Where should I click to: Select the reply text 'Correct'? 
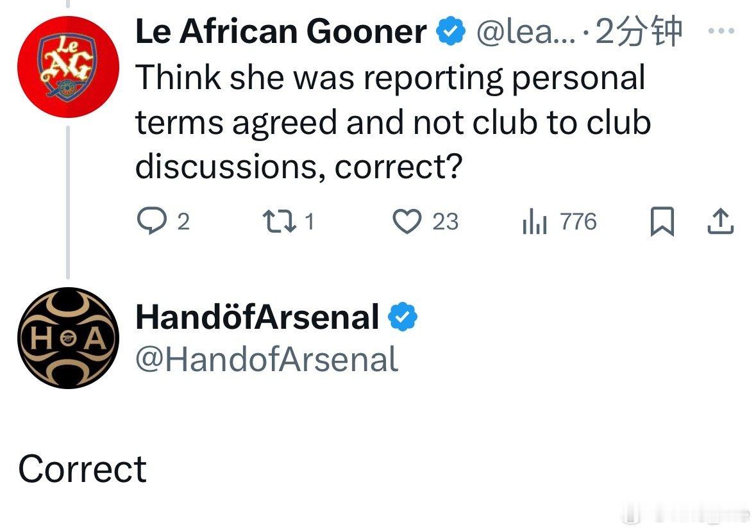coord(83,469)
